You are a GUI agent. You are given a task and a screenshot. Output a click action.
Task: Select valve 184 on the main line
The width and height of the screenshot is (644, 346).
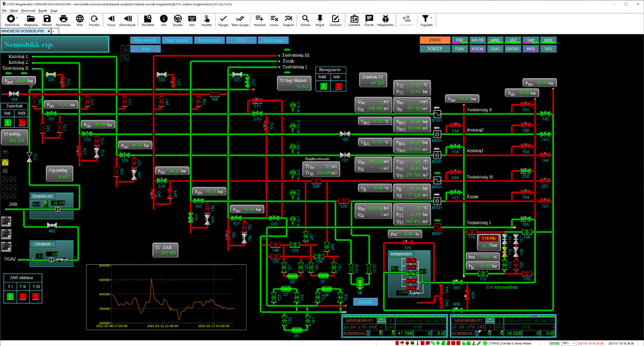[14, 94]
